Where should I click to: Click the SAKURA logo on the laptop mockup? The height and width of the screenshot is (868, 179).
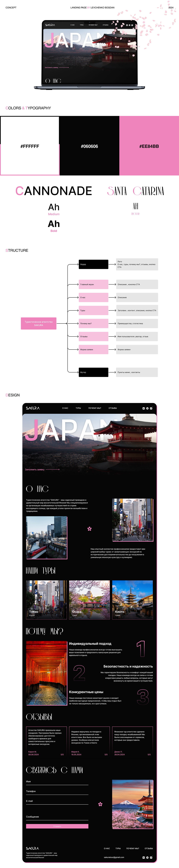click(x=50, y=25)
